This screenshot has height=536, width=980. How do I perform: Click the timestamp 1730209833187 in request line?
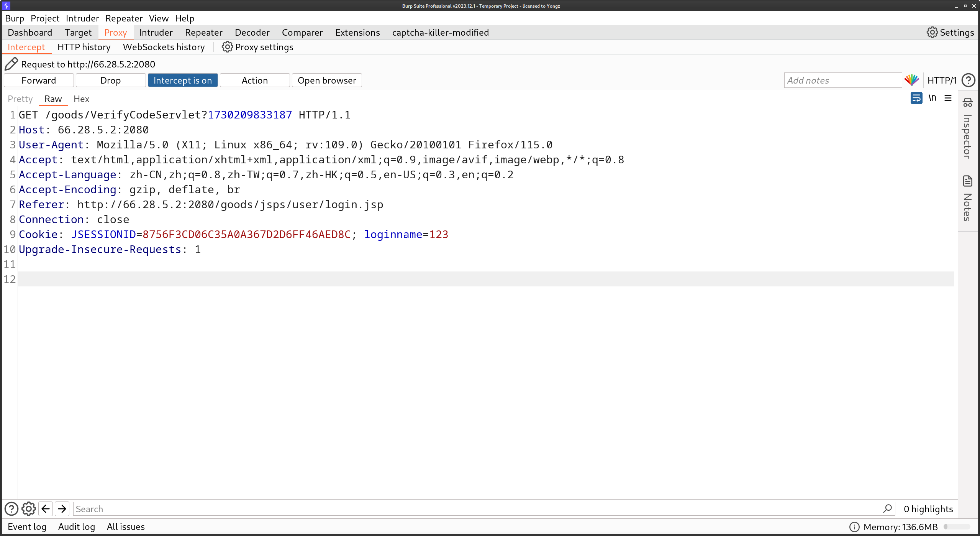[x=250, y=115]
